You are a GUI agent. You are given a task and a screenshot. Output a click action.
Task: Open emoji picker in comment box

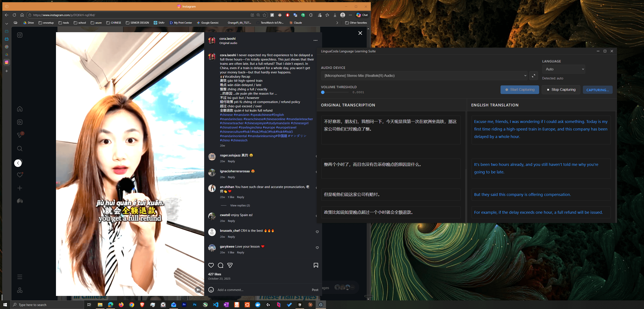211,290
